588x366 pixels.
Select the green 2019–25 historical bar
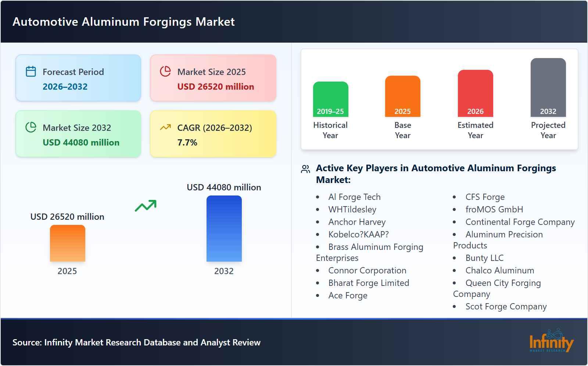(330, 99)
